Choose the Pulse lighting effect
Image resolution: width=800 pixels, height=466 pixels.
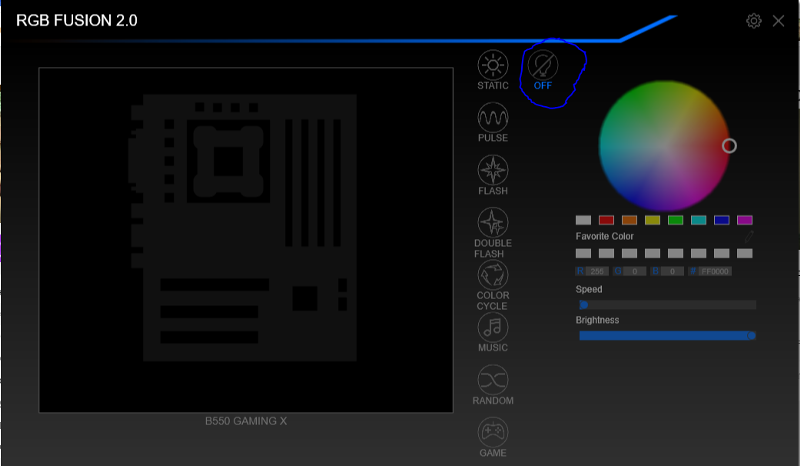pos(492,119)
